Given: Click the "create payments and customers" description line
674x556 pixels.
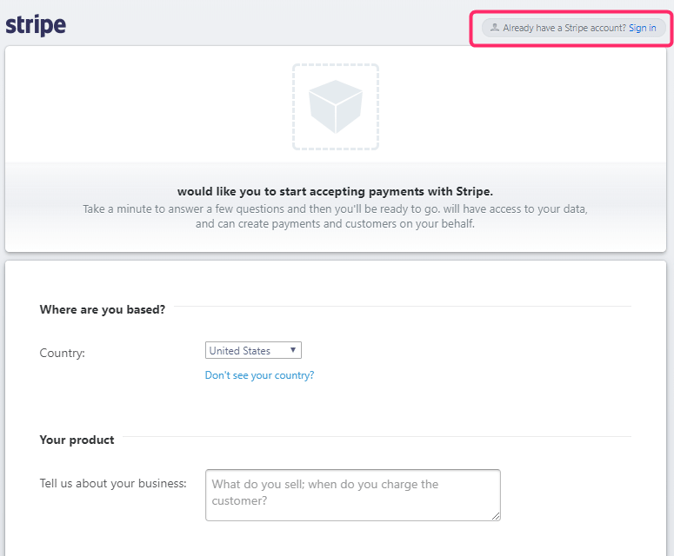Looking at the screenshot, I should 335,224.
